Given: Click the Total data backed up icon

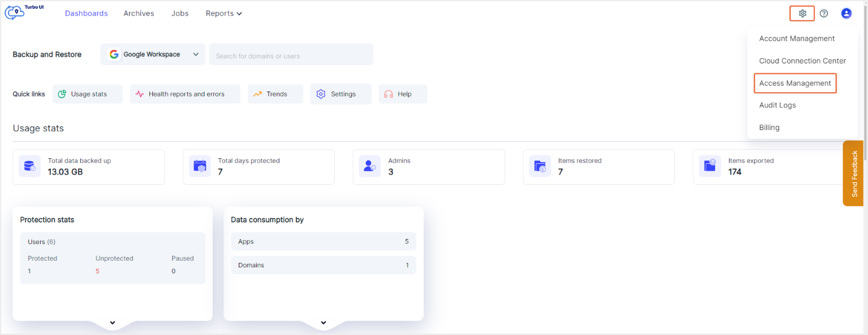Looking at the screenshot, I should click(x=29, y=166).
